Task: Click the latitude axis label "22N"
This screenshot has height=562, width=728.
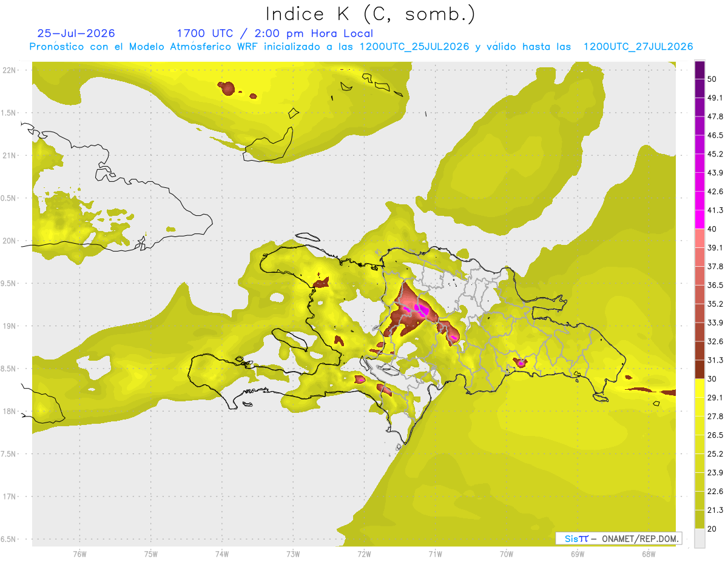Action: (x=9, y=70)
